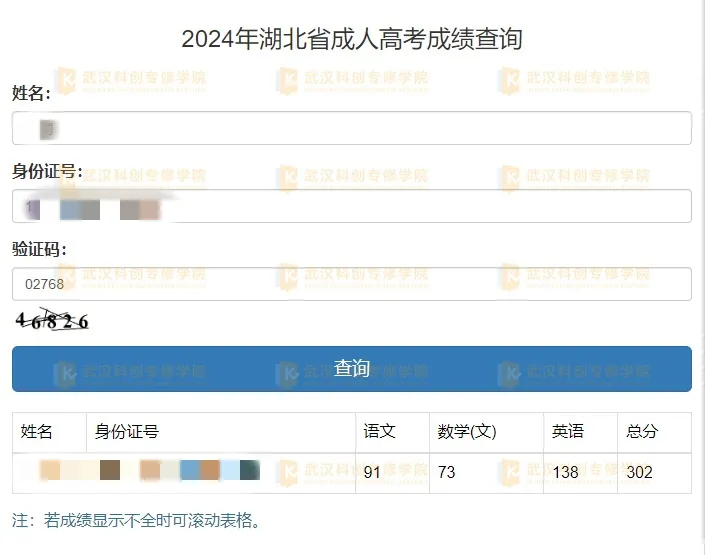Select the 身份证号 column header in results table
The width and height of the screenshot is (705, 555).
click(x=127, y=432)
